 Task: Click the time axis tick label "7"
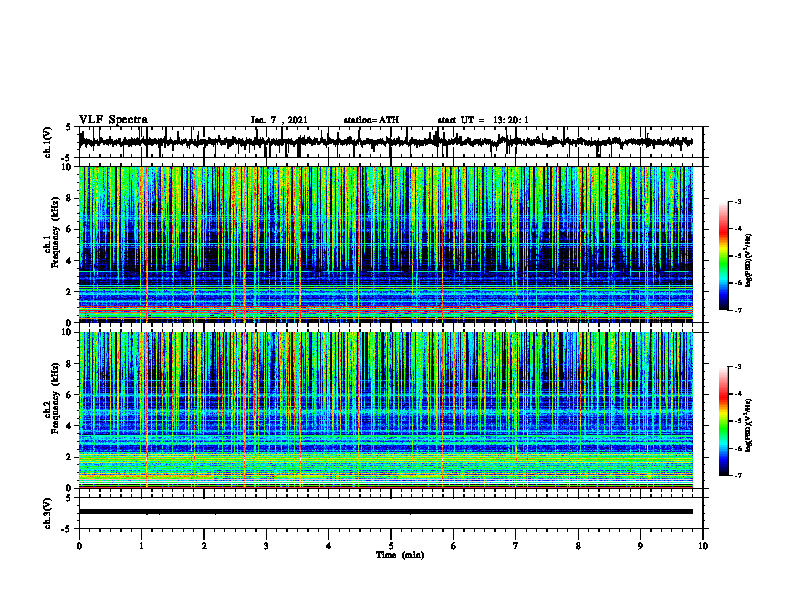click(x=516, y=546)
